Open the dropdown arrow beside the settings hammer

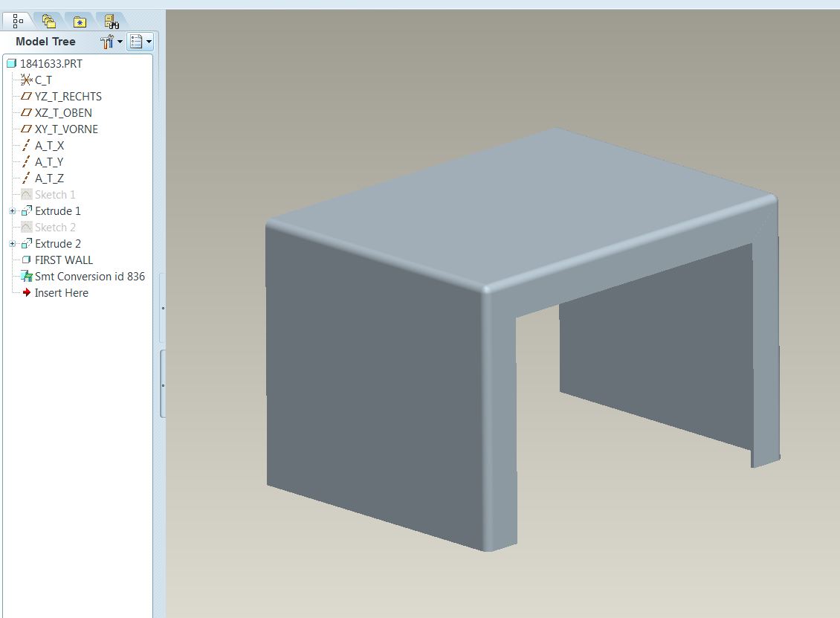coord(120,41)
